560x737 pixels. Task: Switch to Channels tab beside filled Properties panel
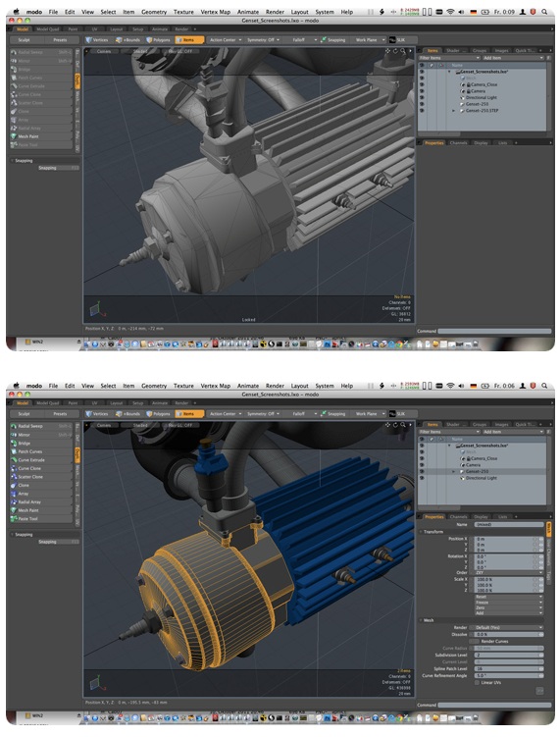458,516
